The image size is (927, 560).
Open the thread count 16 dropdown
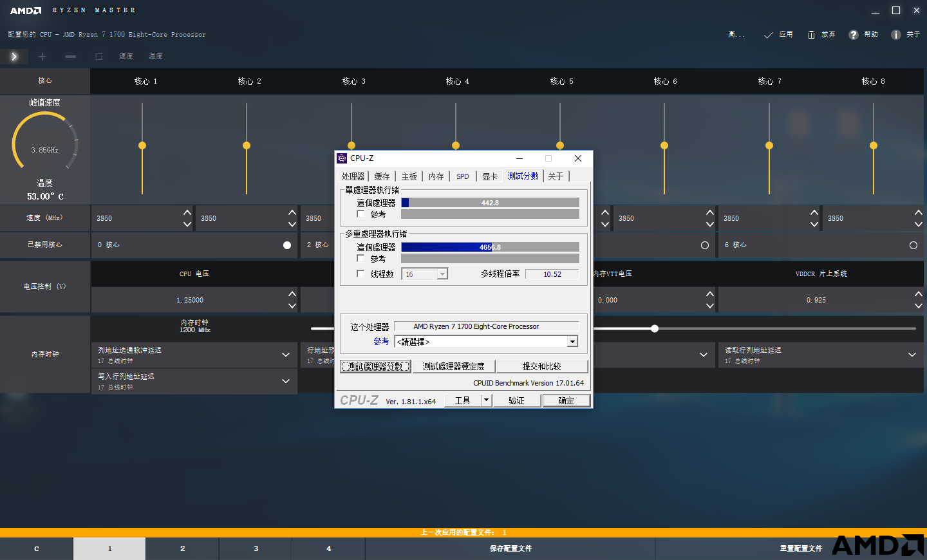pos(442,274)
